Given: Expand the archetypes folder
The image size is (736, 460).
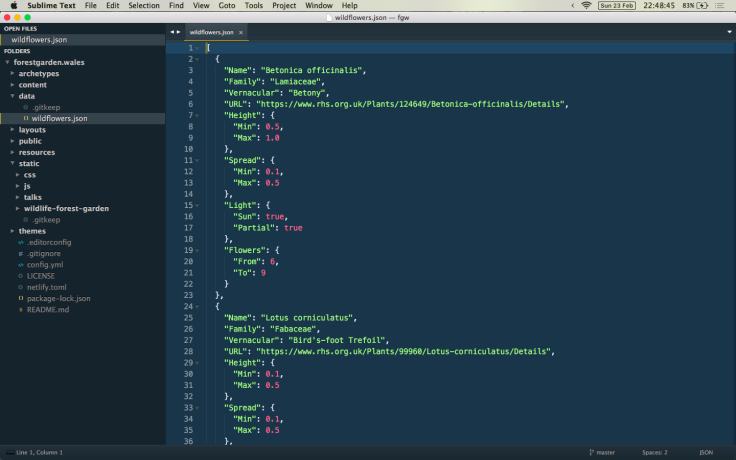Looking at the screenshot, I should [12, 73].
